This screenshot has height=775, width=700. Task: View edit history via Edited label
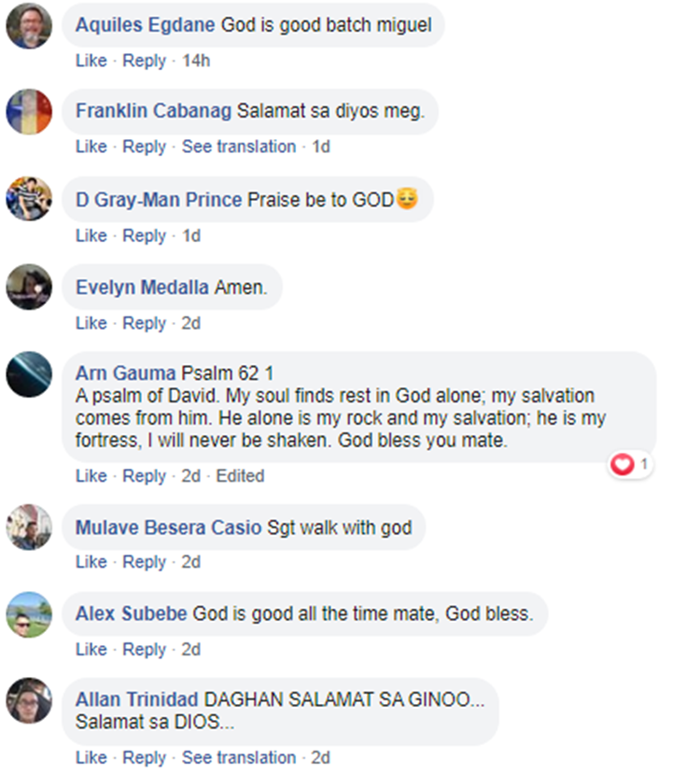coord(240,475)
